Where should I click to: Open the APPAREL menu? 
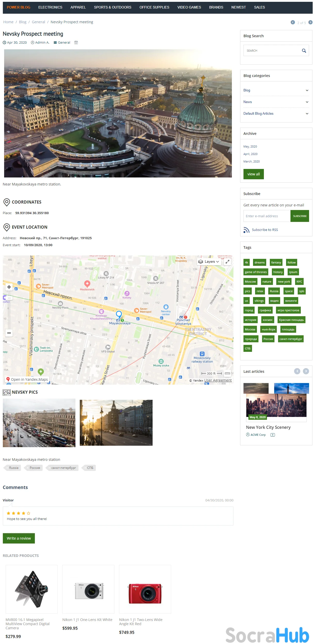click(x=78, y=7)
